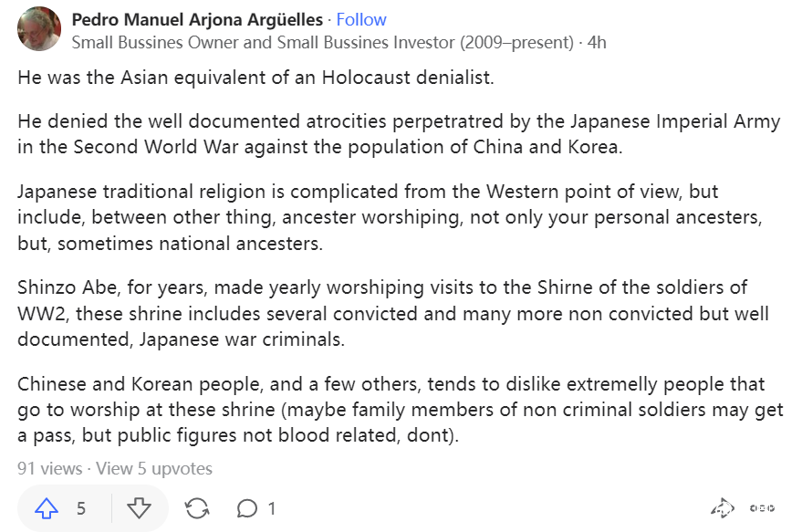This screenshot has width=802, height=532.
Task: Upvote the answer with the blue arrow
Action: tap(46, 508)
